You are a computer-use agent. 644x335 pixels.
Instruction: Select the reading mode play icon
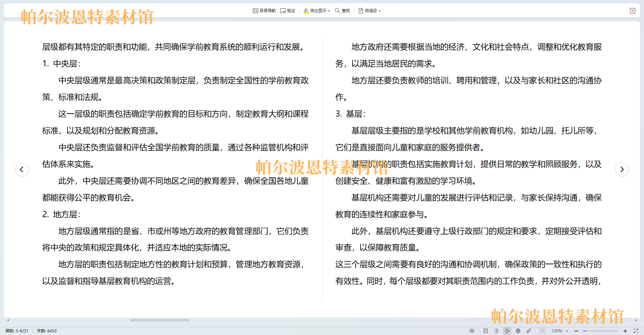(507, 331)
